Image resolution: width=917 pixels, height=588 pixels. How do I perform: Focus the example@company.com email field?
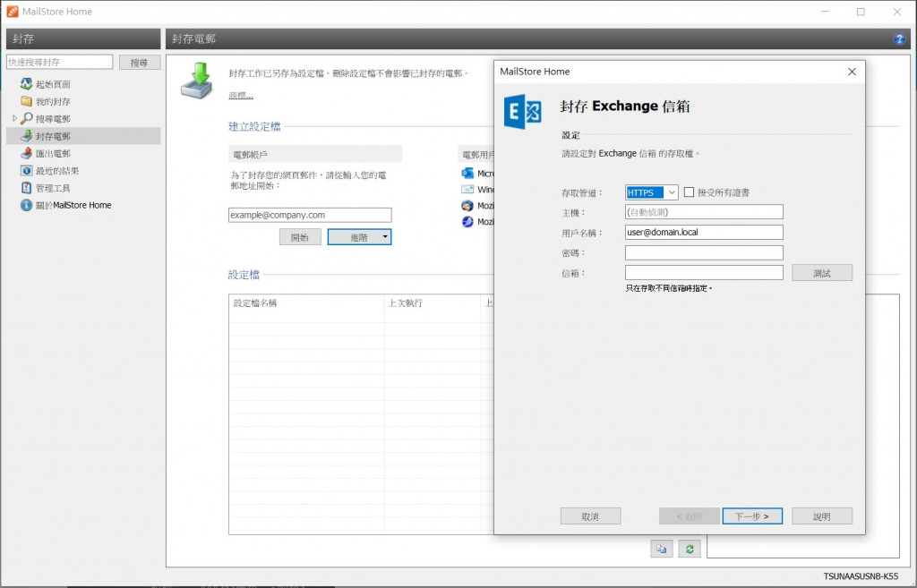[310, 215]
